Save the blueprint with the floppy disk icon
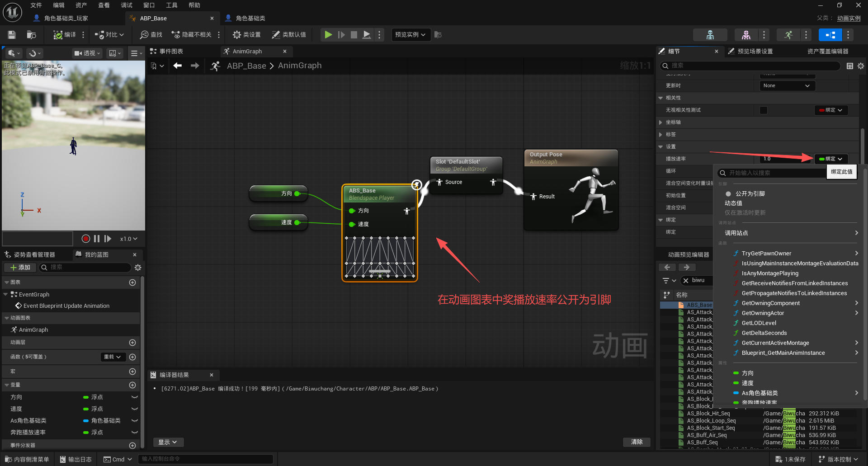This screenshot has height=466, width=868. tap(12, 35)
